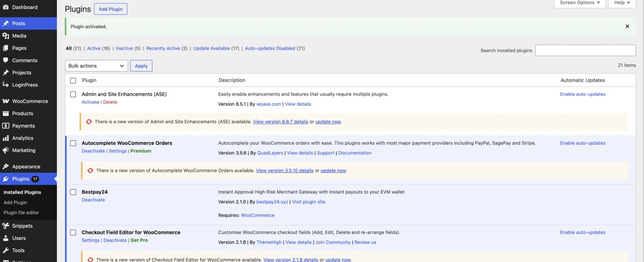Screen dimensions: 644x262
Task: Deactivate the Bestpay24 plugin
Action: [x=94, y=200]
